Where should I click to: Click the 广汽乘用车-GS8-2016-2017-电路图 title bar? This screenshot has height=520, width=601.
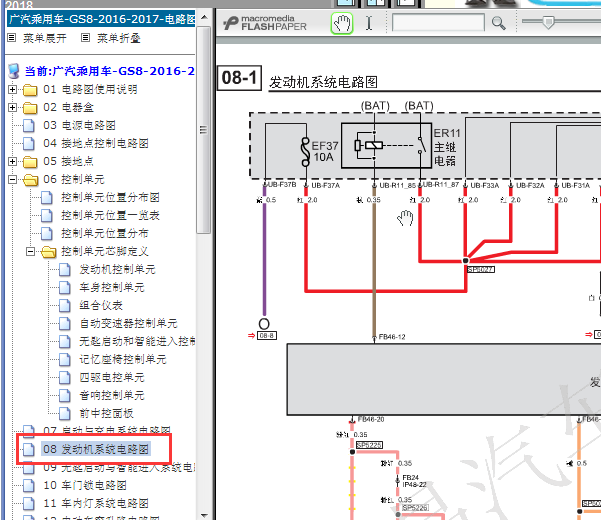point(102,19)
